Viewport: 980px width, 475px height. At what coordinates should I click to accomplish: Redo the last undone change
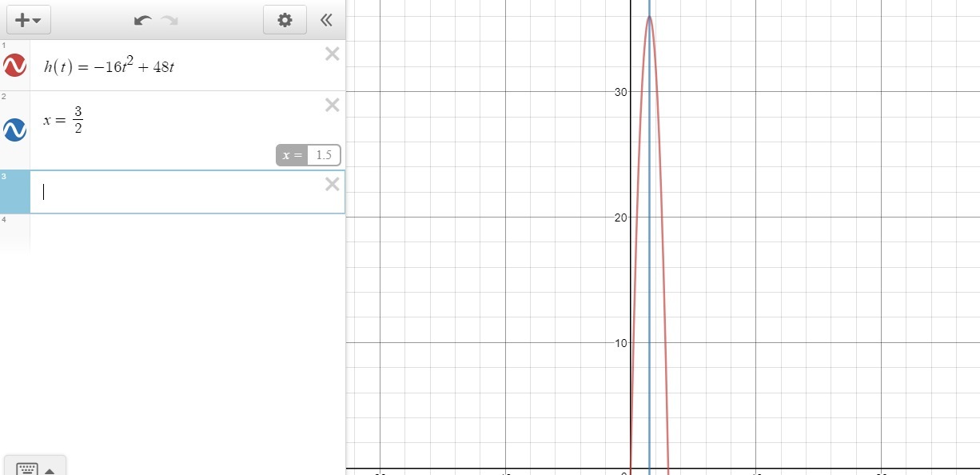coord(169,20)
